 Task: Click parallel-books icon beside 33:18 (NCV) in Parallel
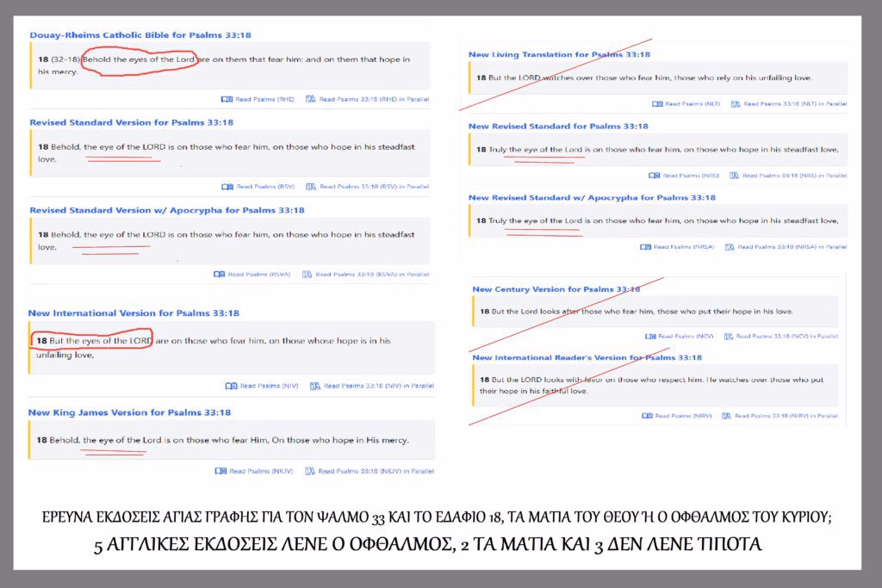coord(729,337)
